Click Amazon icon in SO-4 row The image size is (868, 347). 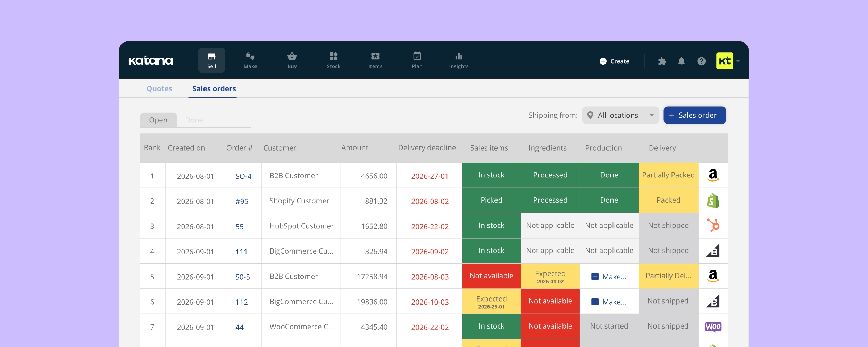(x=713, y=175)
